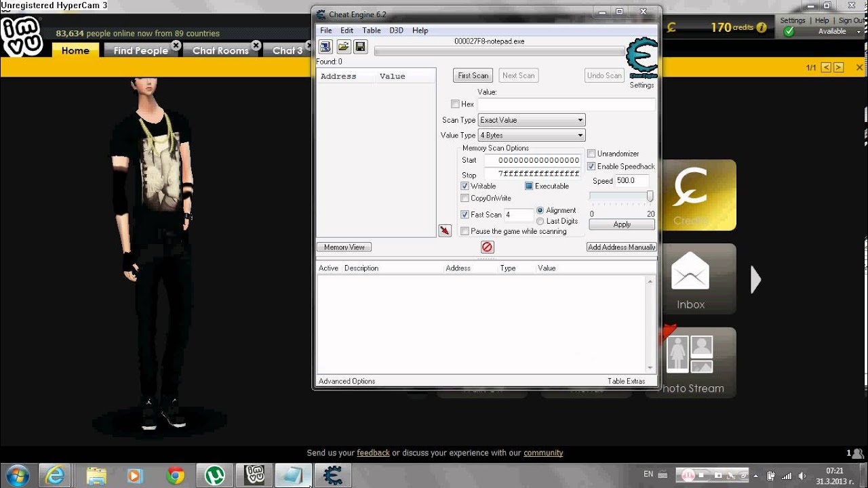Switch to Cheat Engine taskbar icon
Viewport: 868px width, 488px height.
(332, 476)
